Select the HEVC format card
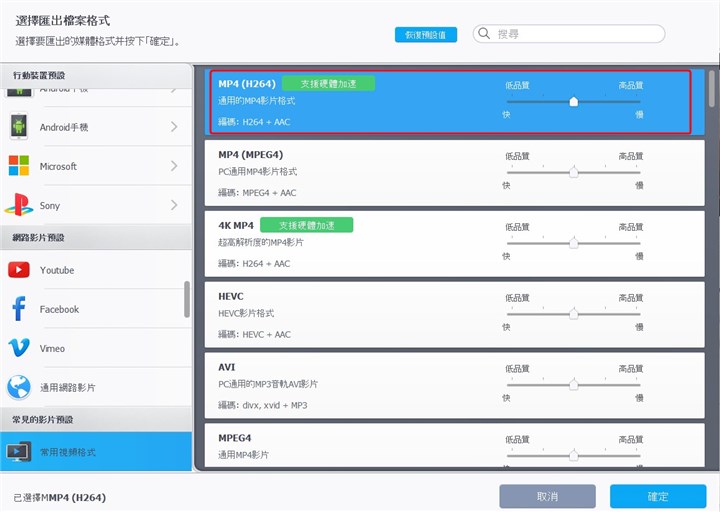Screen dimensions: 720x512 pos(455,315)
